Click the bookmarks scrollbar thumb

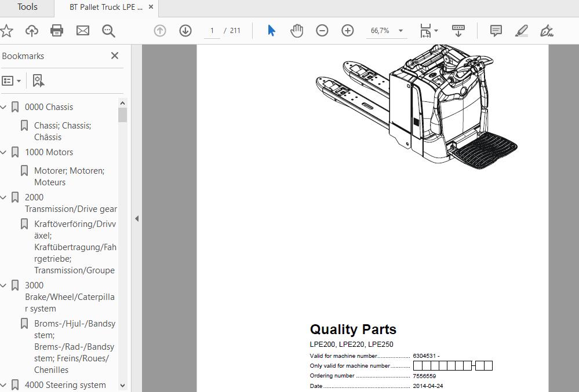pyautogui.click(x=123, y=115)
